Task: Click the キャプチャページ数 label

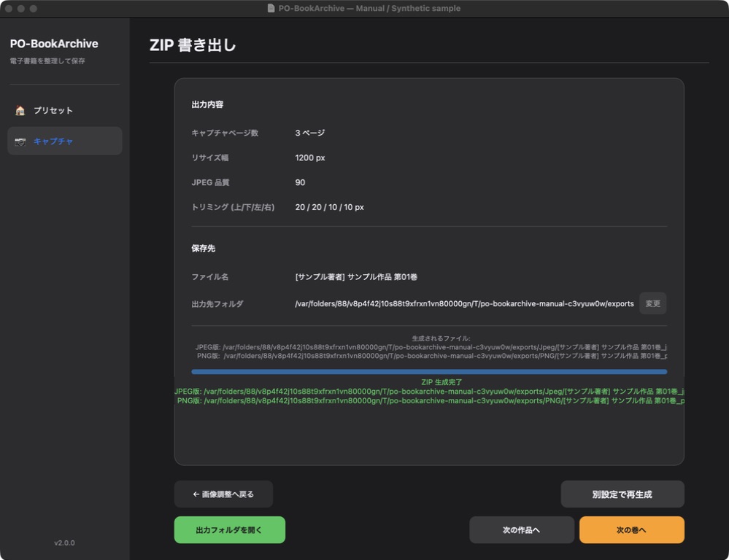Action: coord(225,133)
